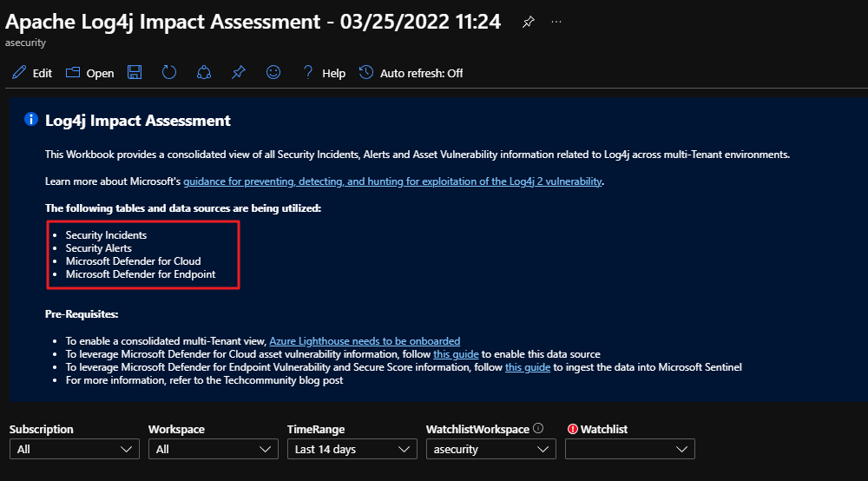Click the red error icon beside Watchlist
This screenshot has width=868, height=481.
[x=572, y=429]
